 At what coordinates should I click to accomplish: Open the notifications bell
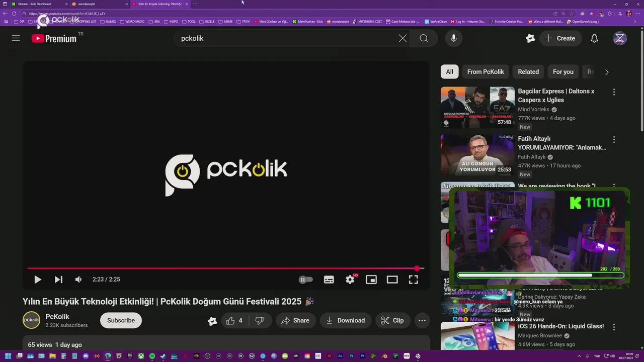[x=594, y=38]
